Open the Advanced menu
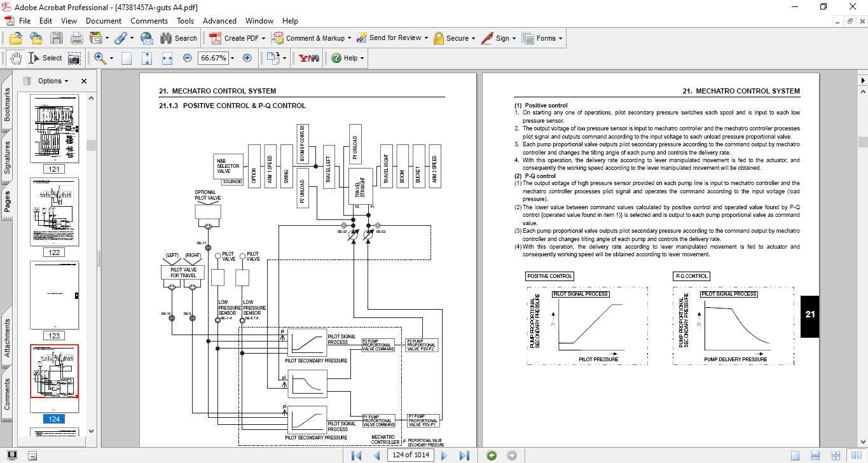Viewport: 868px width, 463px height. [220, 20]
